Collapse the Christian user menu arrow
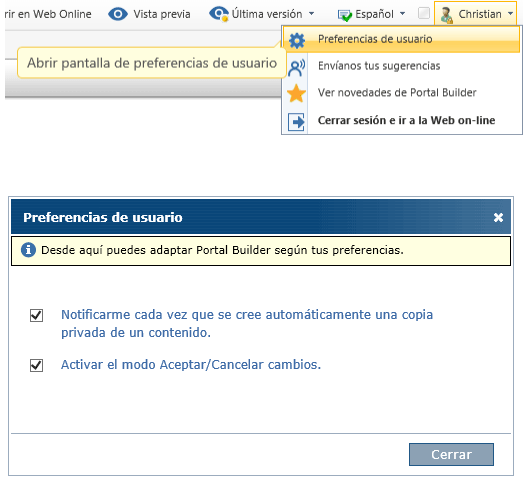Image resolution: width=526 pixels, height=486 pixels. click(x=511, y=14)
